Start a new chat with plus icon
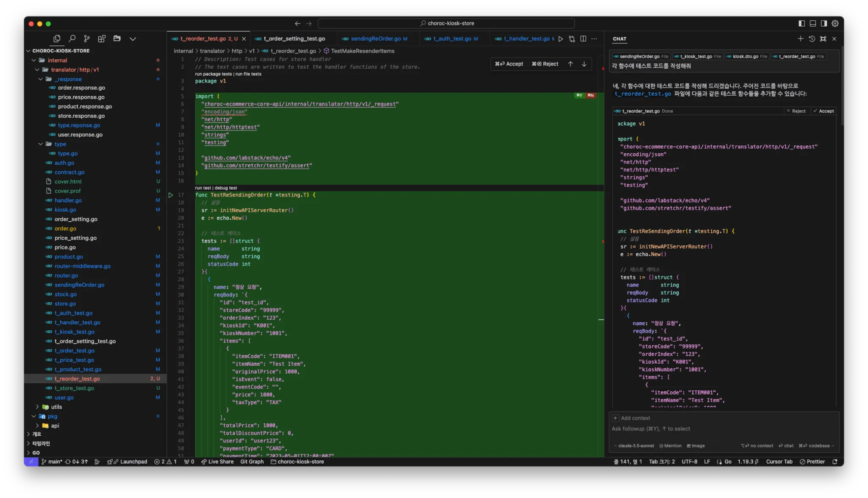Viewport: 868px width, 498px height. (800, 39)
